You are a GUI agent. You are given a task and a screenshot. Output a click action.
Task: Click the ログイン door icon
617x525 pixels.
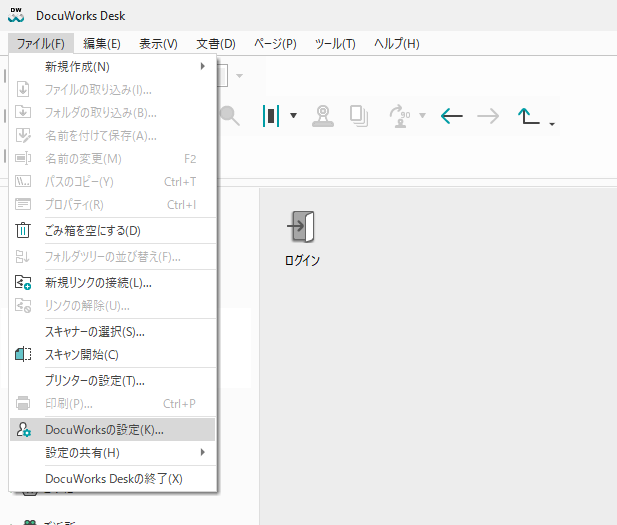point(302,227)
